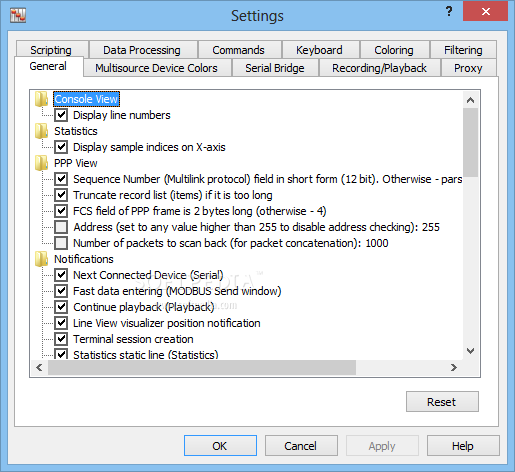The height and width of the screenshot is (472, 515).
Task: Click the vertical scrollbar up arrow
Action: (470, 100)
